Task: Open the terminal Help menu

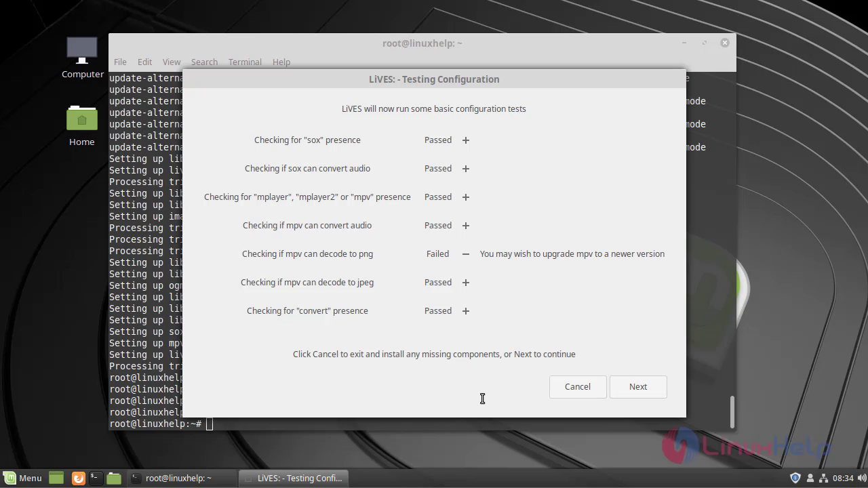Action: click(x=281, y=62)
